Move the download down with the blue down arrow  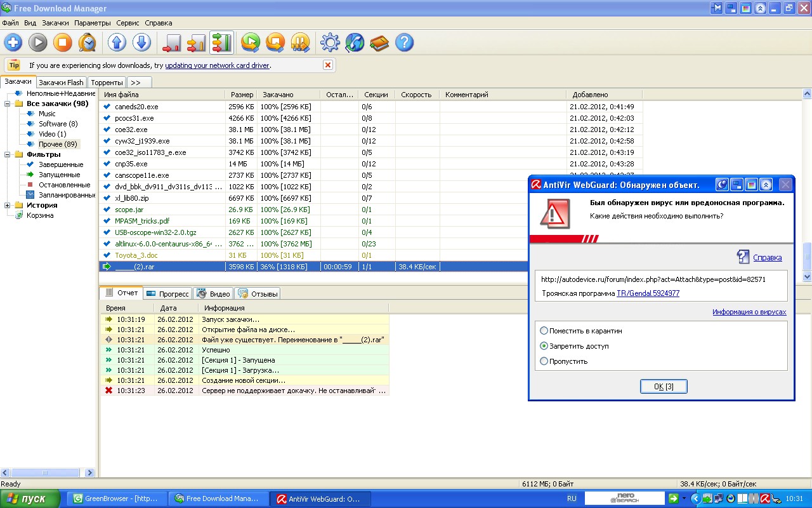(x=141, y=43)
